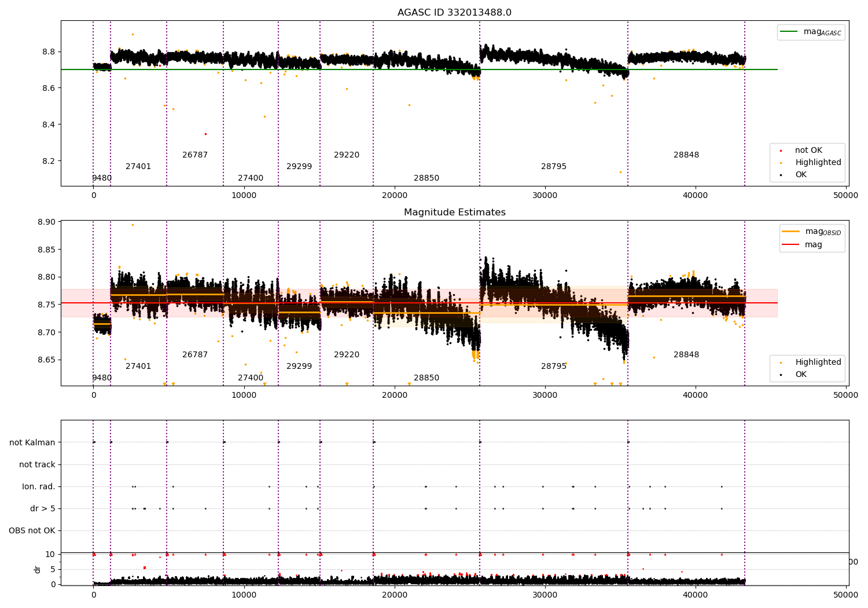Viewport: 868px width, 608px height.
Task: Click obsid label 9480 in AGASC panel
Action: point(102,178)
